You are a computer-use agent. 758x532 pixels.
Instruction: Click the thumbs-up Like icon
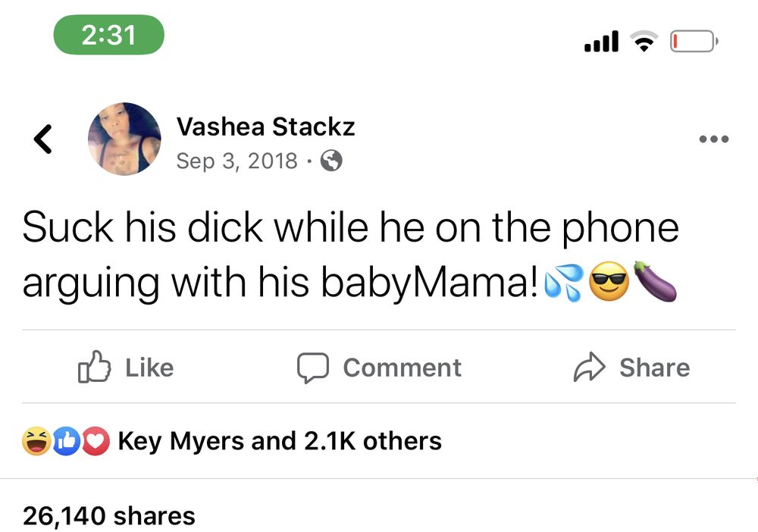coord(94,367)
